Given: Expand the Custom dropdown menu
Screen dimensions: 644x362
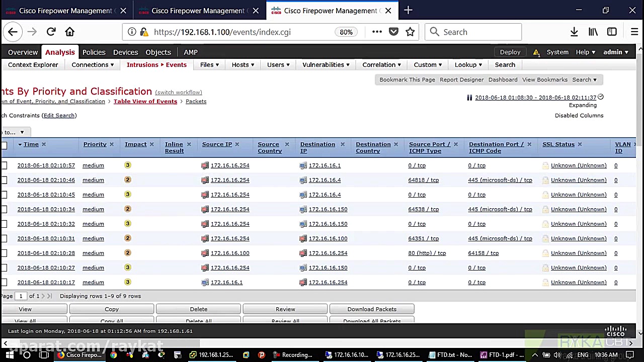Looking at the screenshot, I should point(428,64).
